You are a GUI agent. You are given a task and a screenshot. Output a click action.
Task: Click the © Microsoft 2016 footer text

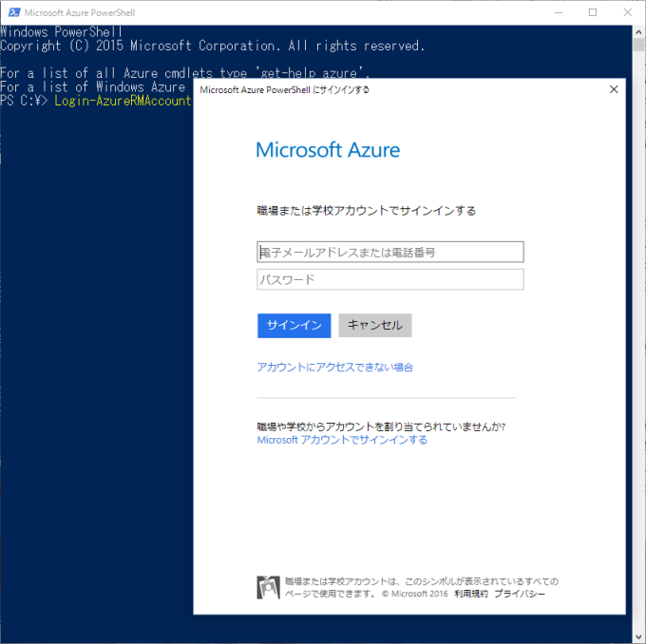[x=414, y=594]
